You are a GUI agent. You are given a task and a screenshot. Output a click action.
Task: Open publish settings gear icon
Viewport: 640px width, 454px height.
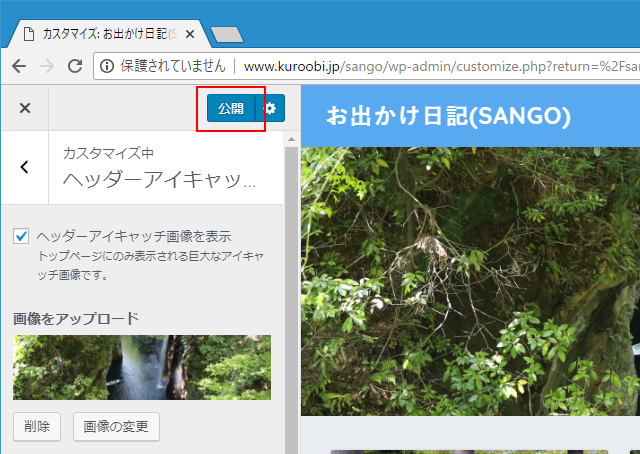coord(270,108)
